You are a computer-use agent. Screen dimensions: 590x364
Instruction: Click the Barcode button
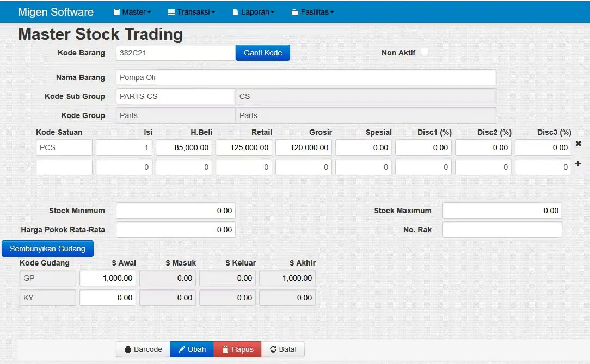(x=143, y=349)
